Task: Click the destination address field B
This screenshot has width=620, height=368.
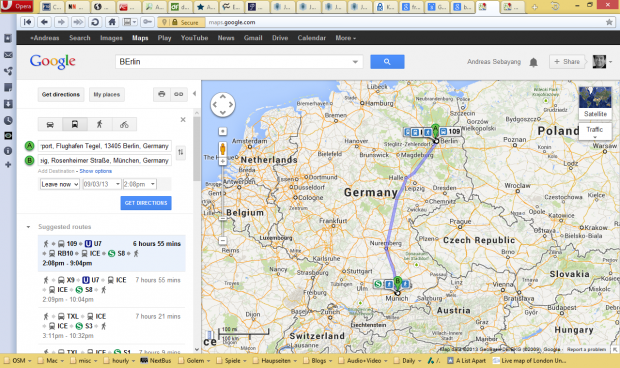Action: [x=105, y=160]
